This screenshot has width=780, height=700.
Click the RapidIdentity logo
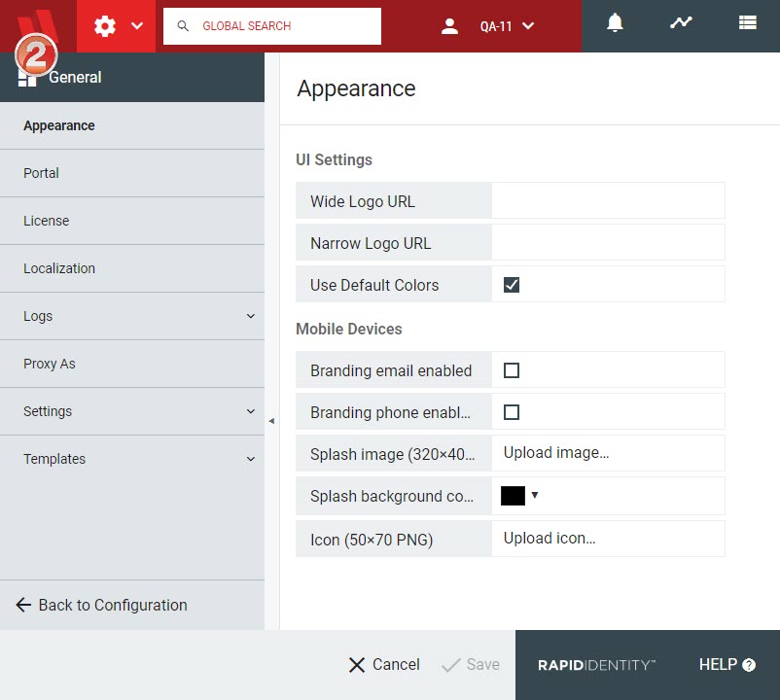tap(596, 665)
